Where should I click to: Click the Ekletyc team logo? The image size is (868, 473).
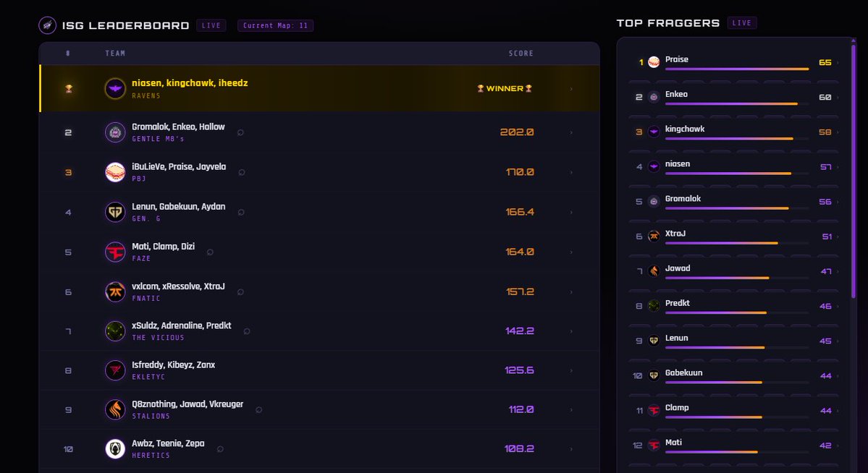click(x=115, y=370)
